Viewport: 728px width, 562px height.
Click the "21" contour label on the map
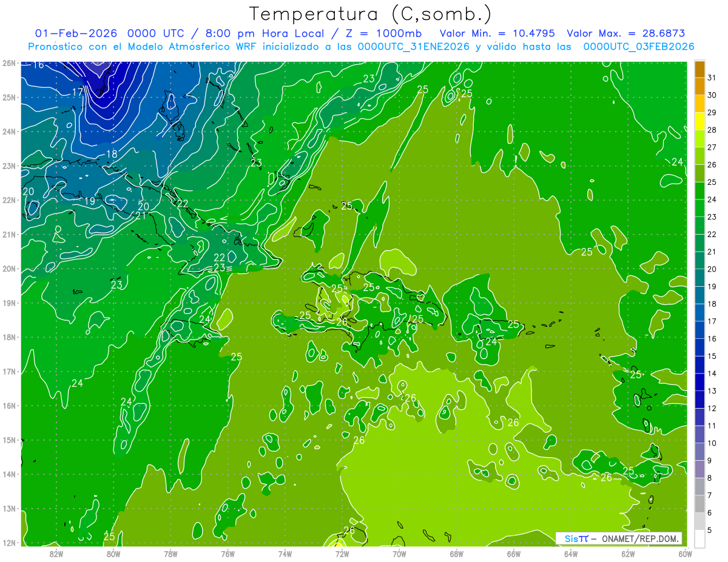pos(141,216)
